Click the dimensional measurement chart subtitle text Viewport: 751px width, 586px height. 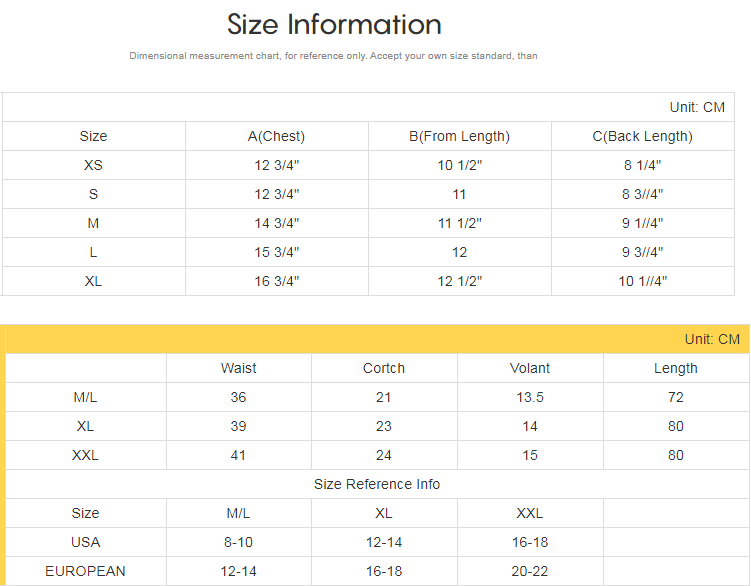333,56
